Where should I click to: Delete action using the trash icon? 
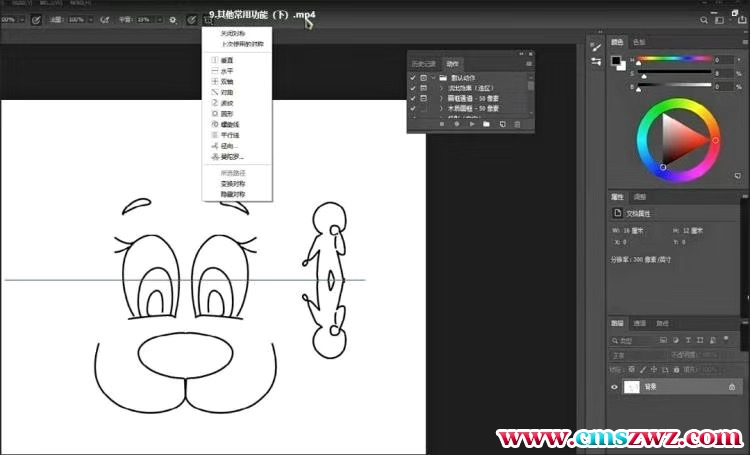[x=517, y=124]
